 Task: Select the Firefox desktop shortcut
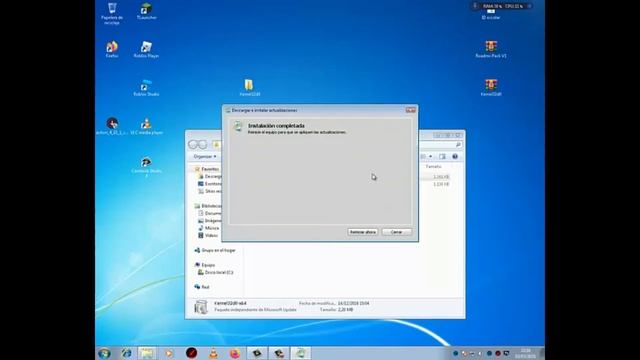pos(112,49)
